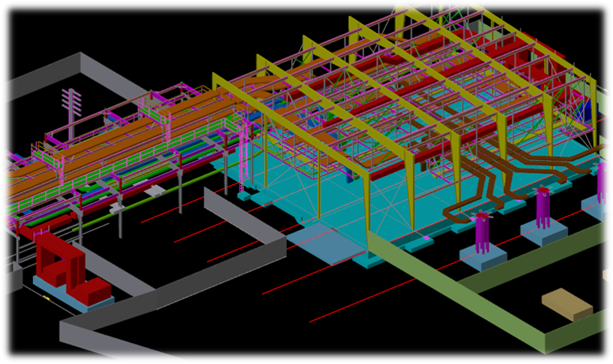Screen dimensions: 613x364
Task: Click the tan box near green wall
Action: [x=568, y=303]
